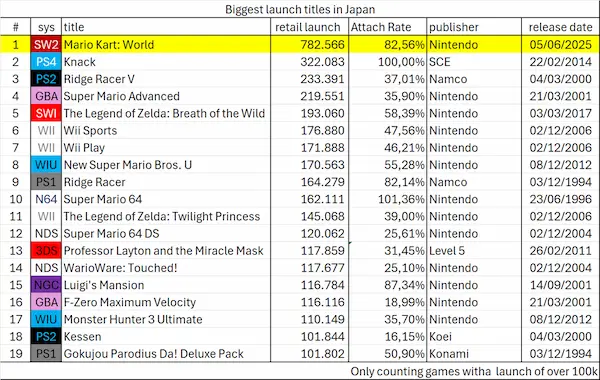Click the red 3DS system cell

(46, 251)
